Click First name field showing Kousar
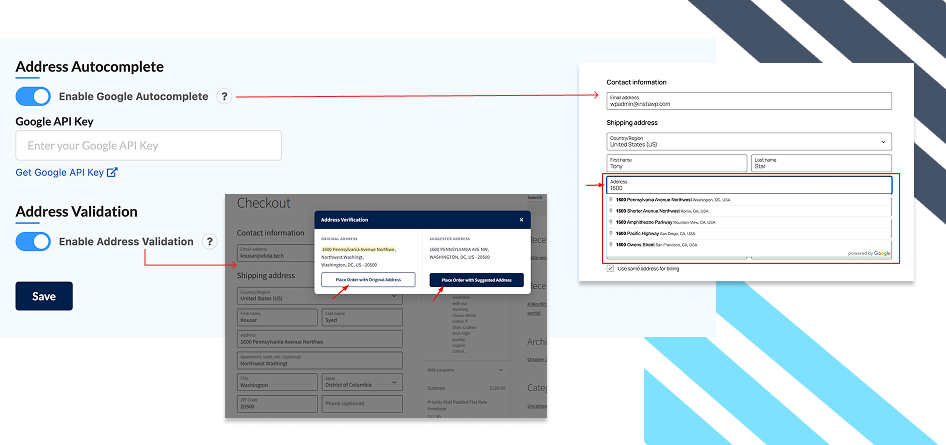 [278, 318]
